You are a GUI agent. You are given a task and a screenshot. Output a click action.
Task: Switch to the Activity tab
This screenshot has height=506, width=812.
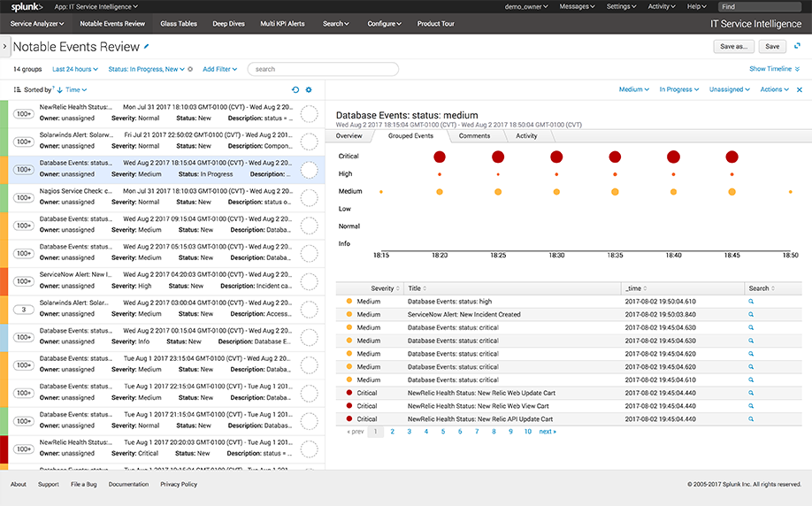point(526,135)
